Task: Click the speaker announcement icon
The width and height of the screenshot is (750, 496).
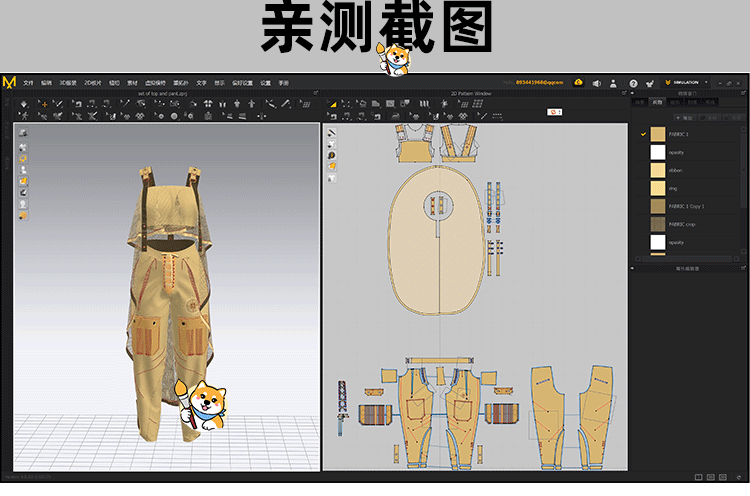Action: (596, 82)
